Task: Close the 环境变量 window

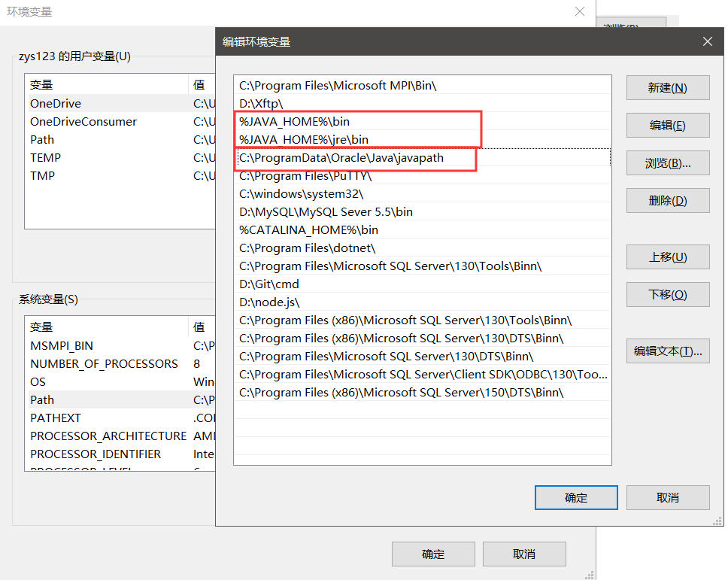Action: tap(579, 11)
